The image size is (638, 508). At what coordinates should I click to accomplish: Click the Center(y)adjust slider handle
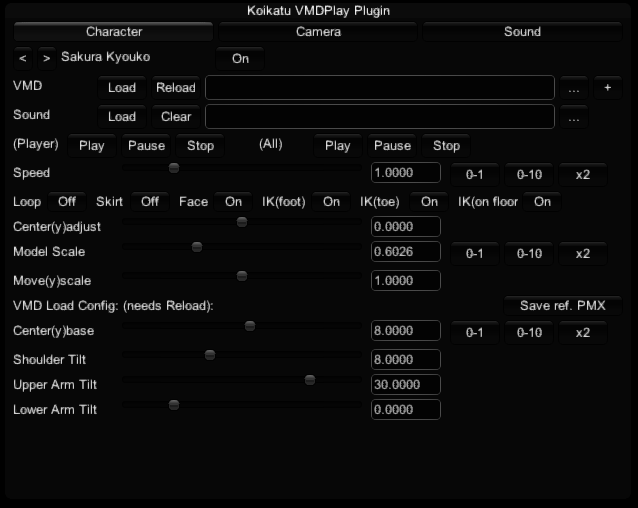pos(242,222)
